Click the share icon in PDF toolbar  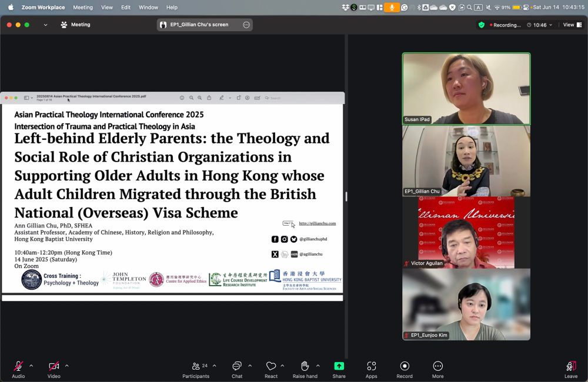[209, 98]
